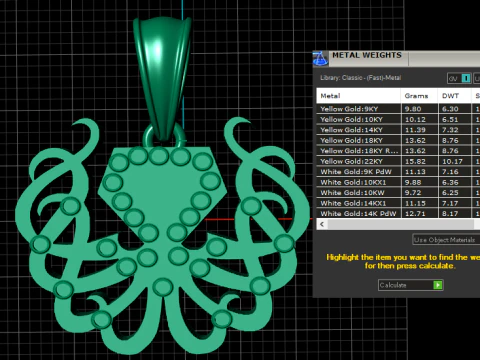This screenshot has width=480, height=360.
Task: Click the horizontal scrollbar track under the table
Action: click(x=400, y=224)
